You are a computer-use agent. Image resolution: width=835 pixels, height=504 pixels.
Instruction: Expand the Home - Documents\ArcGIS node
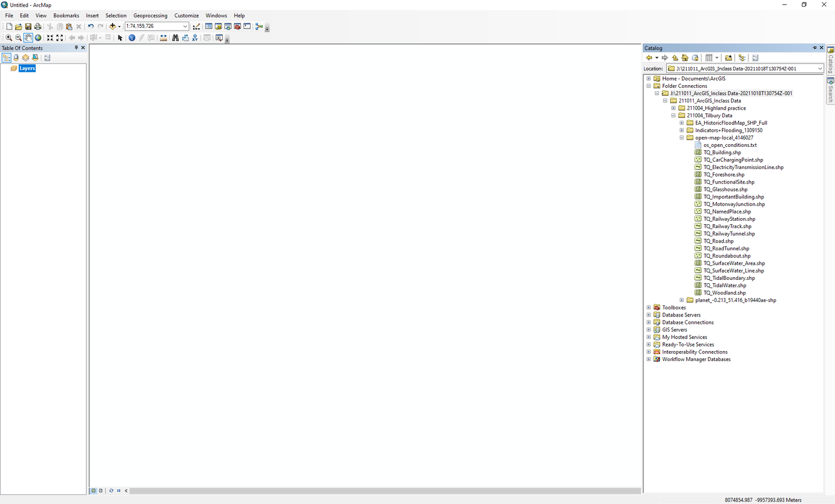click(649, 78)
